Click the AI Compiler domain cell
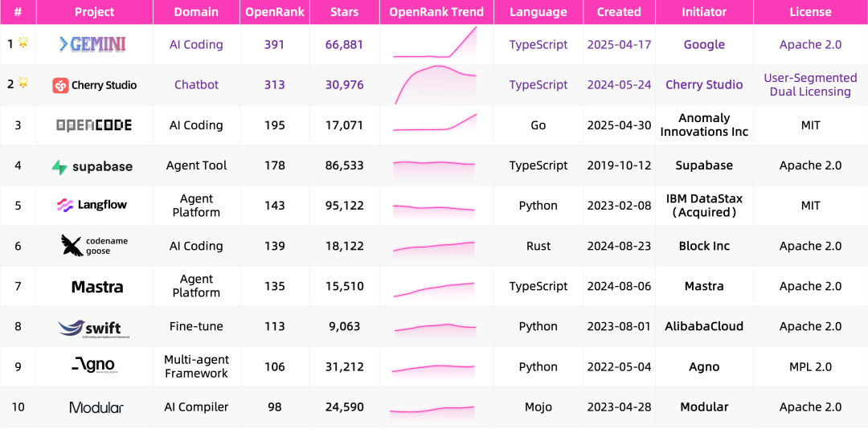The image size is (868, 429). (197, 407)
